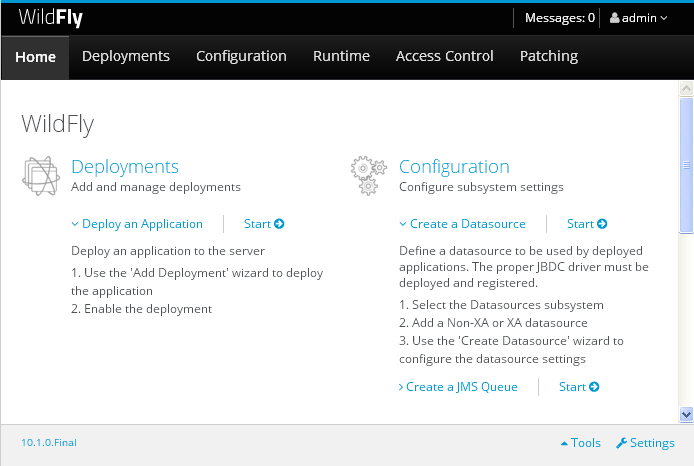Collapse the Create a Datasource section

tap(463, 224)
